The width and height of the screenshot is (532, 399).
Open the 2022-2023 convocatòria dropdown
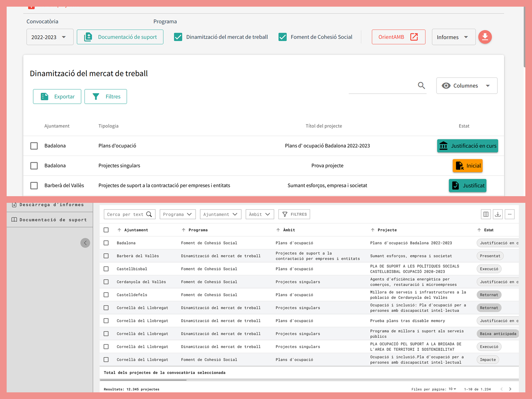point(50,37)
